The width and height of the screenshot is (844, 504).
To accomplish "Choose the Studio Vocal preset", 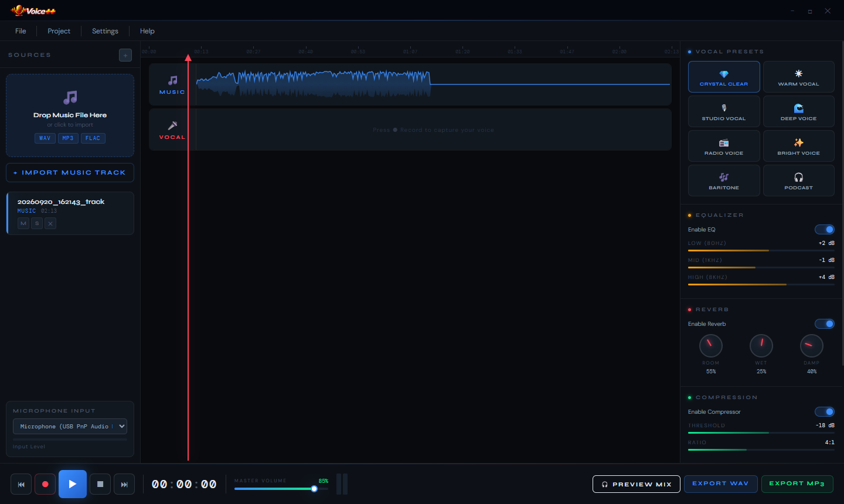I will (724, 111).
